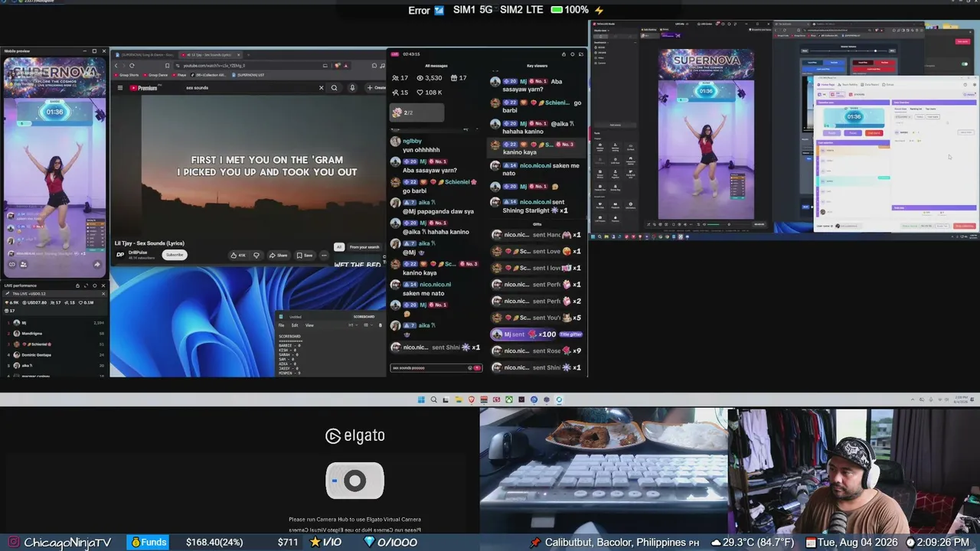Dislike the Lil Tjay video
980x551 pixels.
[x=256, y=255]
